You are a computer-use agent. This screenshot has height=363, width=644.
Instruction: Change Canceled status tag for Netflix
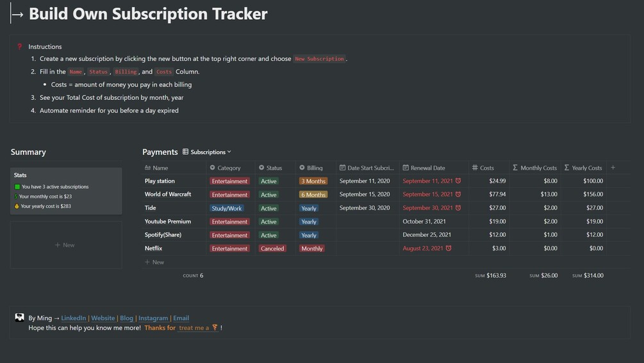pos(272,248)
